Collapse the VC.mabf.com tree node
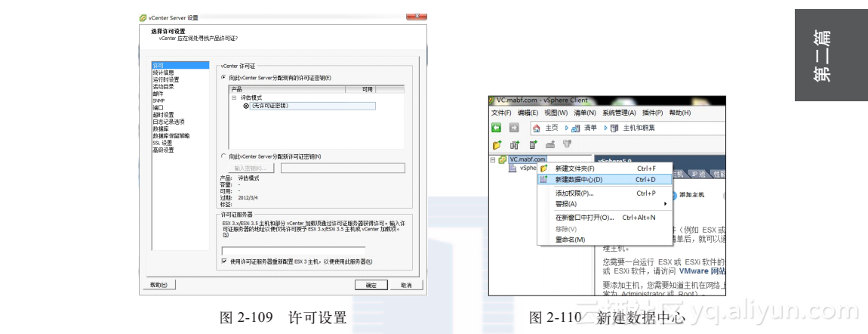The width and height of the screenshot is (868, 334). [493, 159]
